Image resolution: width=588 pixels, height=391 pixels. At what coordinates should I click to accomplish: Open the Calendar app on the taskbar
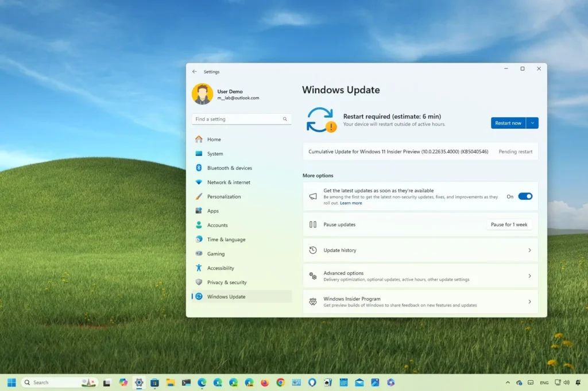tap(343, 382)
